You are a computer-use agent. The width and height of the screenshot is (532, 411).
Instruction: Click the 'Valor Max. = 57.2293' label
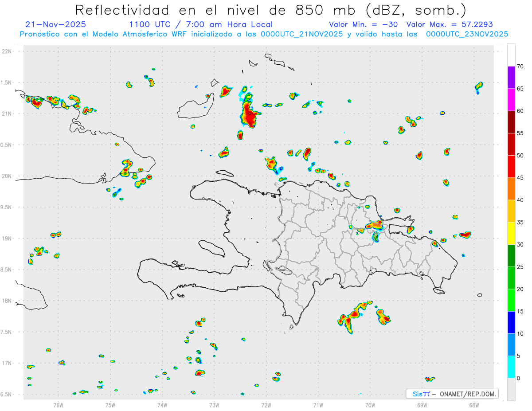pyautogui.click(x=450, y=24)
